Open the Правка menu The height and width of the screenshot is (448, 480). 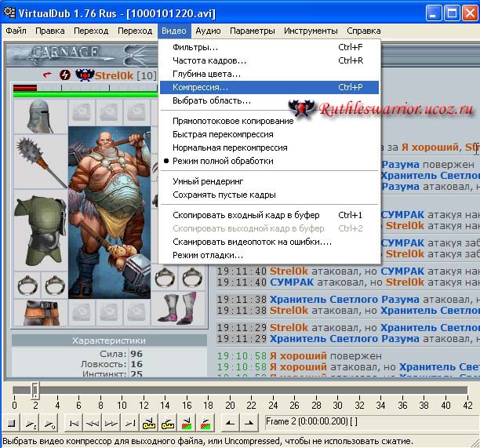pyautogui.click(x=50, y=31)
